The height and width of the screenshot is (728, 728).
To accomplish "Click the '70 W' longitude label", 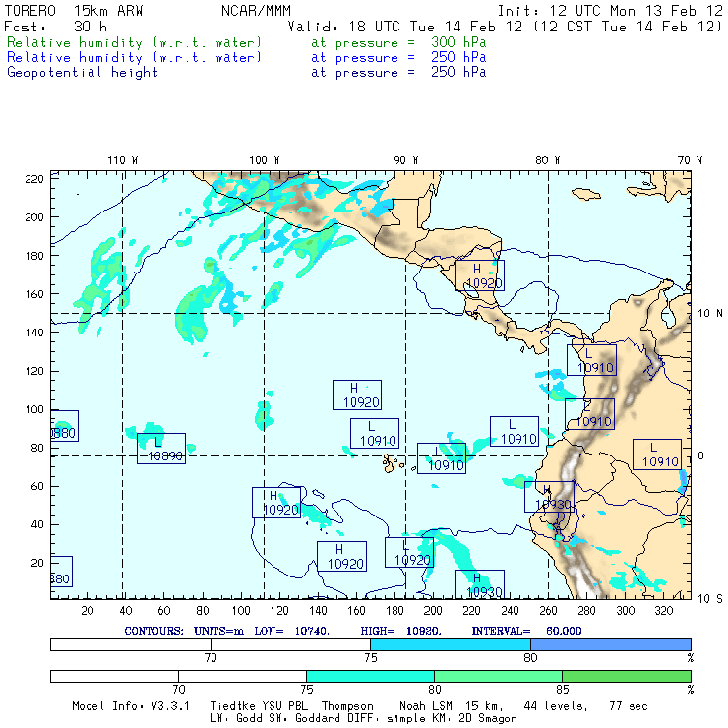I will click(x=690, y=160).
